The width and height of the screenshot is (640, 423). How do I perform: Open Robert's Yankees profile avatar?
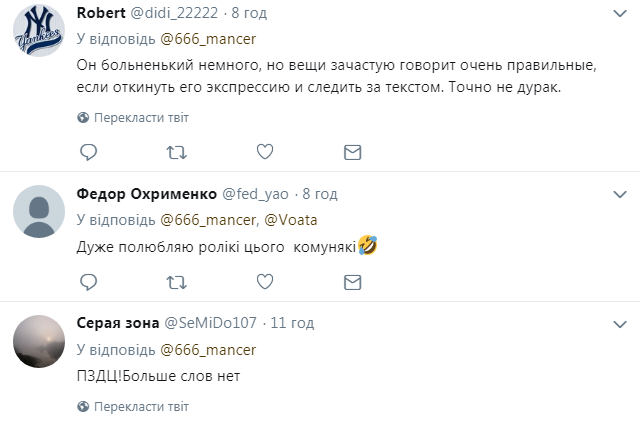40,34
